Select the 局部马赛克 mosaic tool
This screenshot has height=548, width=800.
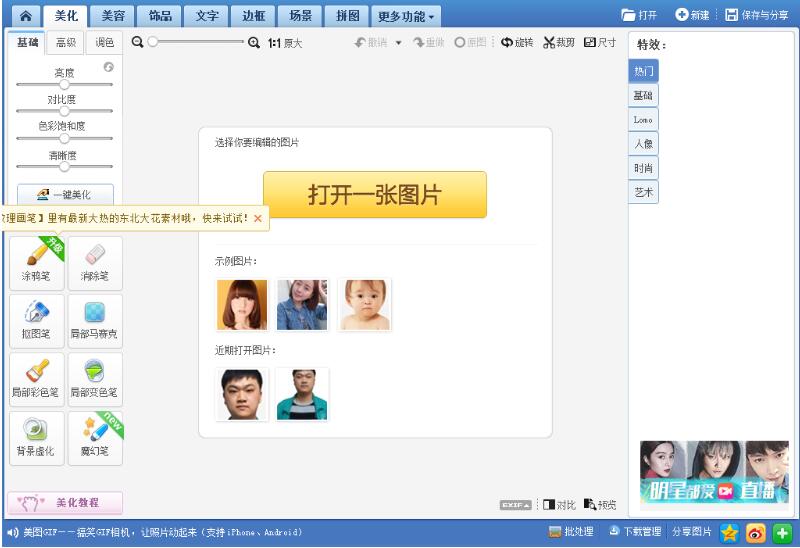tap(95, 321)
